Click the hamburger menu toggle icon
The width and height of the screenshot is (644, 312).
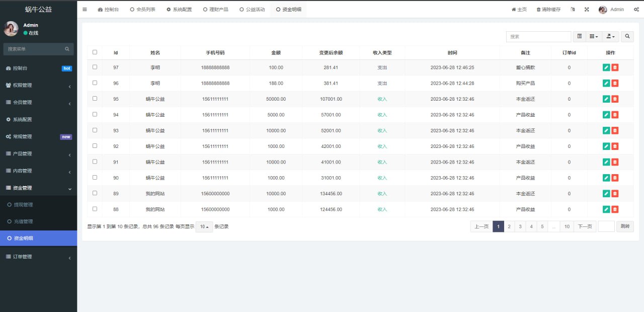pyautogui.click(x=85, y=10)
